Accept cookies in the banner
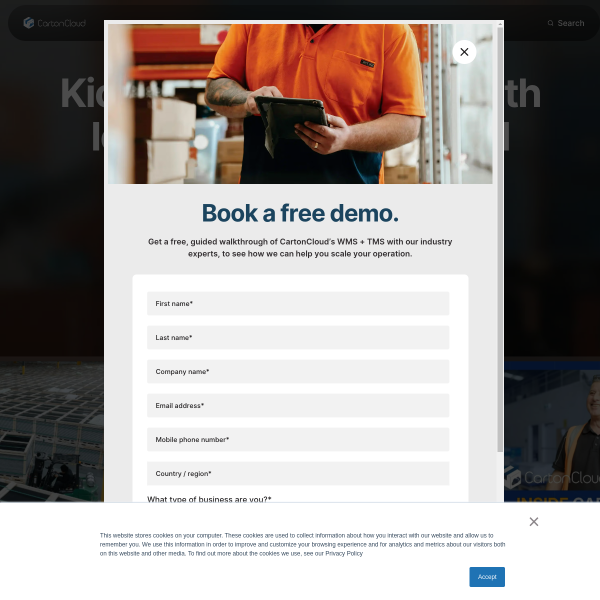 487,577
